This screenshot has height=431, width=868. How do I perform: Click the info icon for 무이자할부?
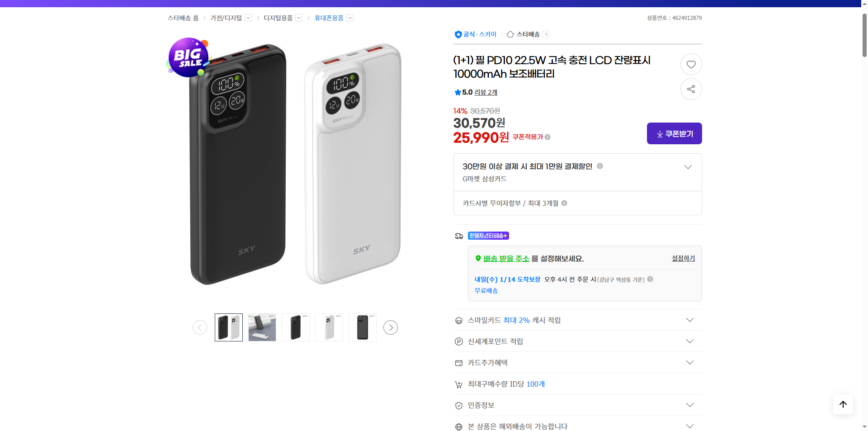[564, 203]
